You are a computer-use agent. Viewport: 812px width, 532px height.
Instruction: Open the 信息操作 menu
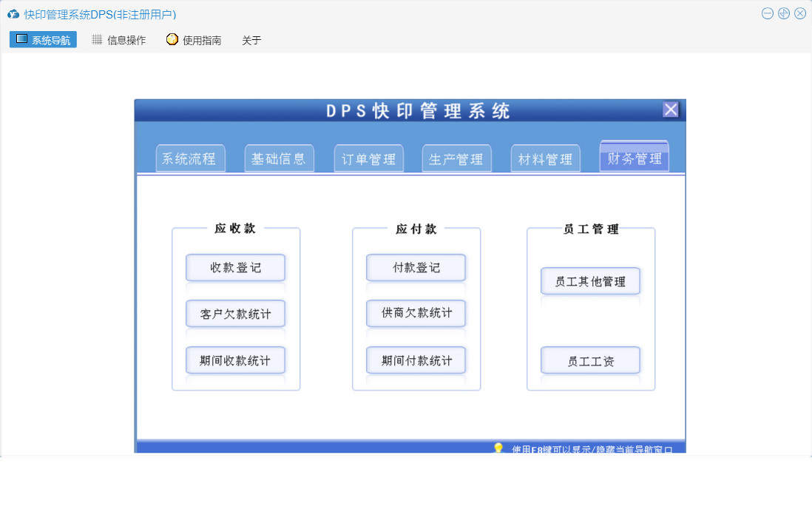tap(119, 40)
